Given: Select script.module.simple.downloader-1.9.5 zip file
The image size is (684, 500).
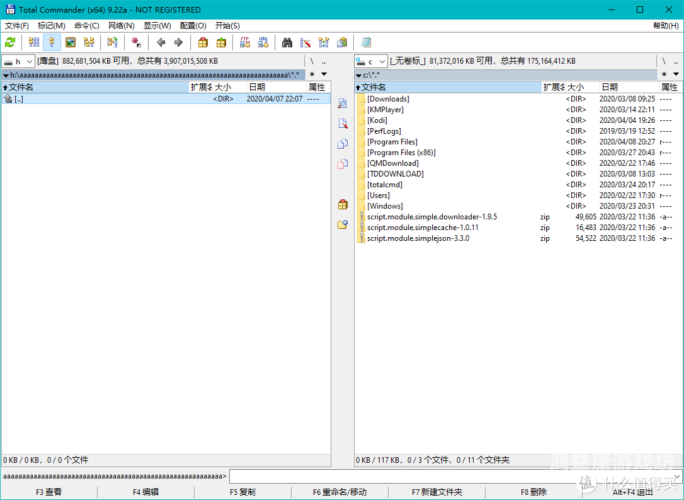Looking at the screenshot, I should 518,217.
